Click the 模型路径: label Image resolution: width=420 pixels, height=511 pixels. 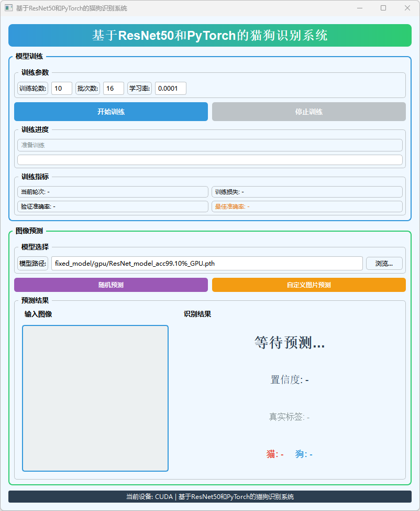pyautogui.click(x=32, y=263)
